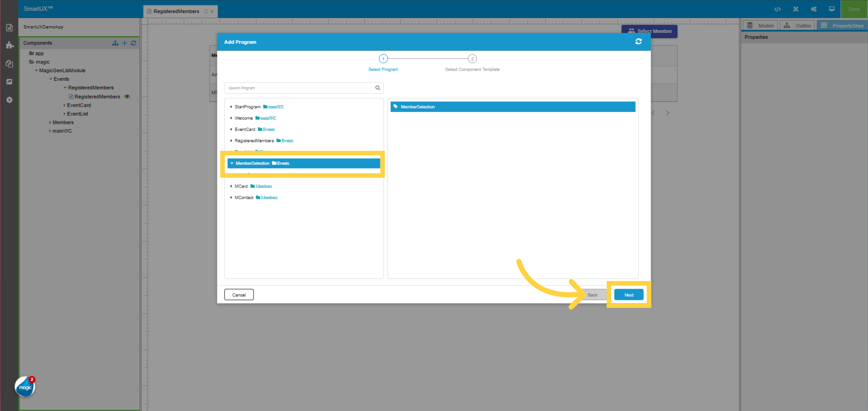Open hierarchy view via the tree icon in Components

115,43
